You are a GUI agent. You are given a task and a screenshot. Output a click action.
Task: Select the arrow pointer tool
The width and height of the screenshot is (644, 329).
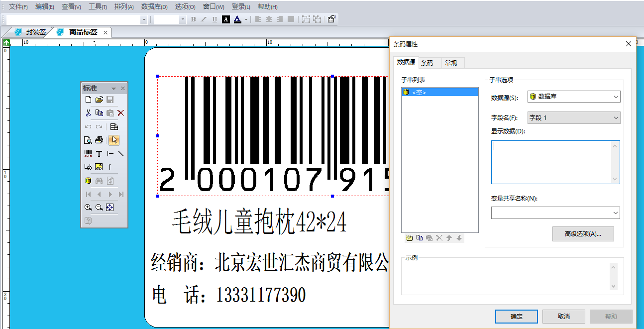coord(114,140)
